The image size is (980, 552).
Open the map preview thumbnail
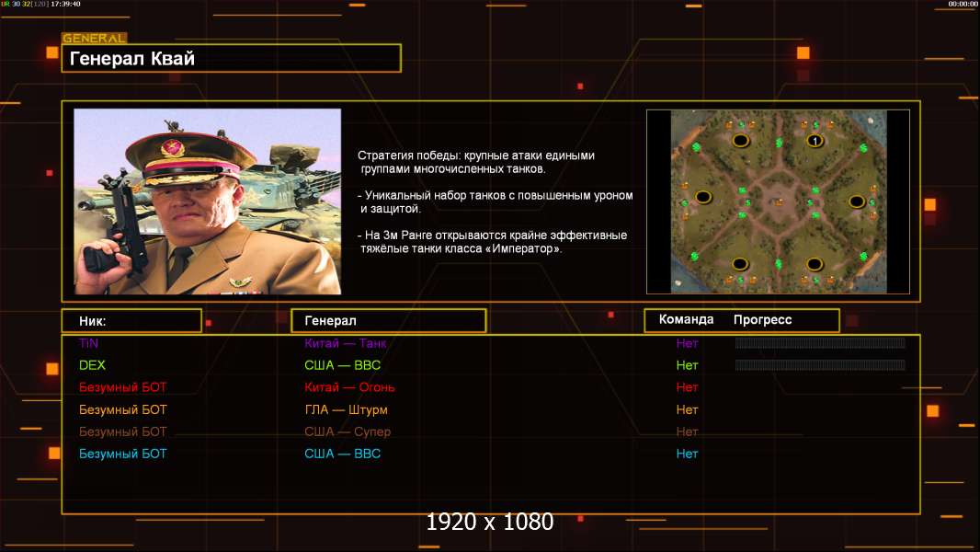click(x=778, y=201)
